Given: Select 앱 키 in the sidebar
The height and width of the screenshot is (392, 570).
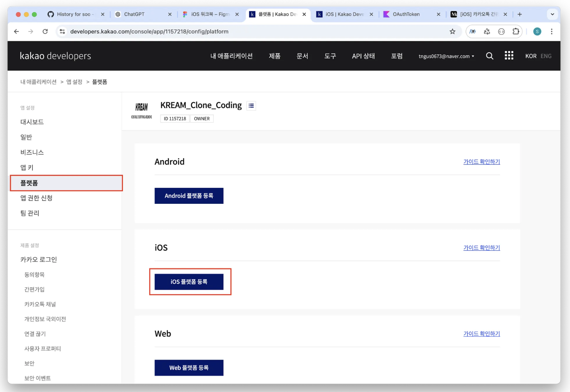Looking at the screenshot, I should point(27,167).
